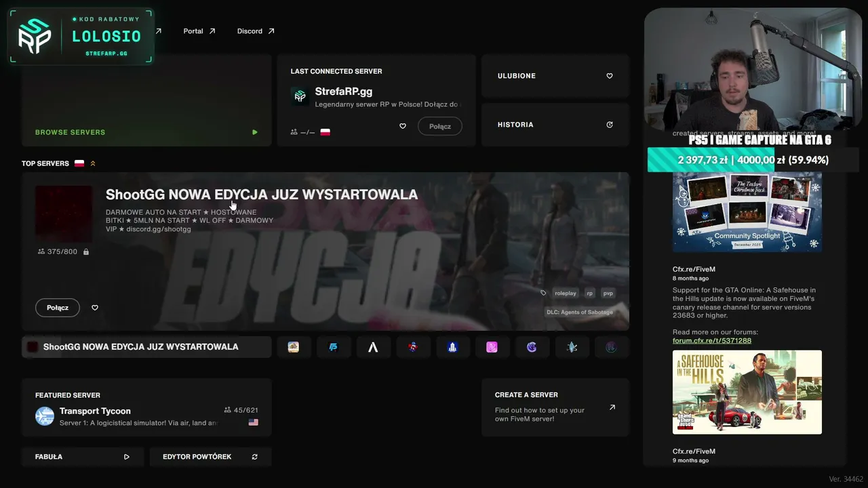The image size is (868, 488).
Task: Click the Fabuła play icon
Action: [x=127, y=457]
